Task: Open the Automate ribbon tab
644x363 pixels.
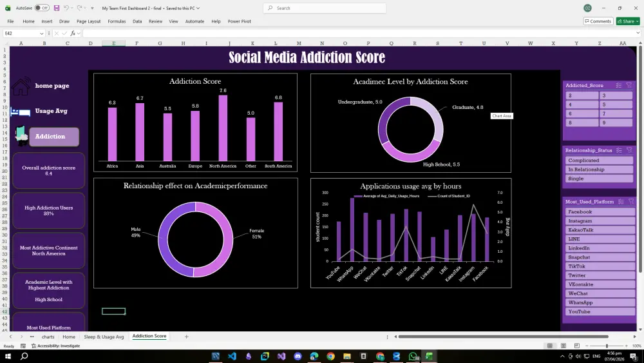Action: (194, 21)
